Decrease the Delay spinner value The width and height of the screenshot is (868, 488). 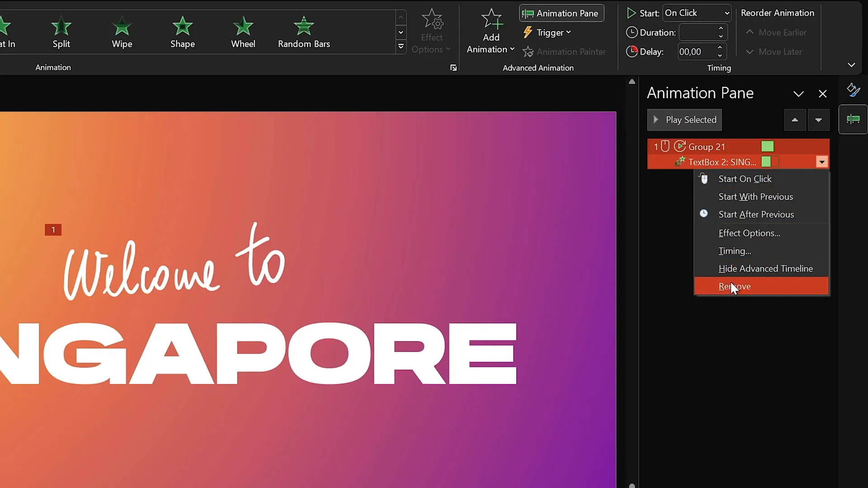point(720,56)
